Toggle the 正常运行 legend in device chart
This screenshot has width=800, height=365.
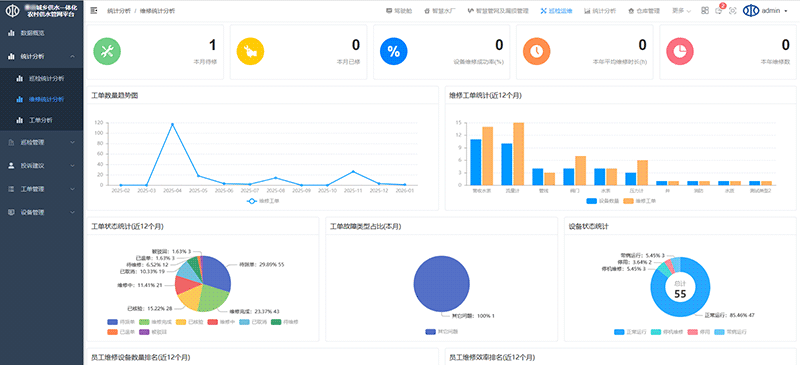pos(630,332)
